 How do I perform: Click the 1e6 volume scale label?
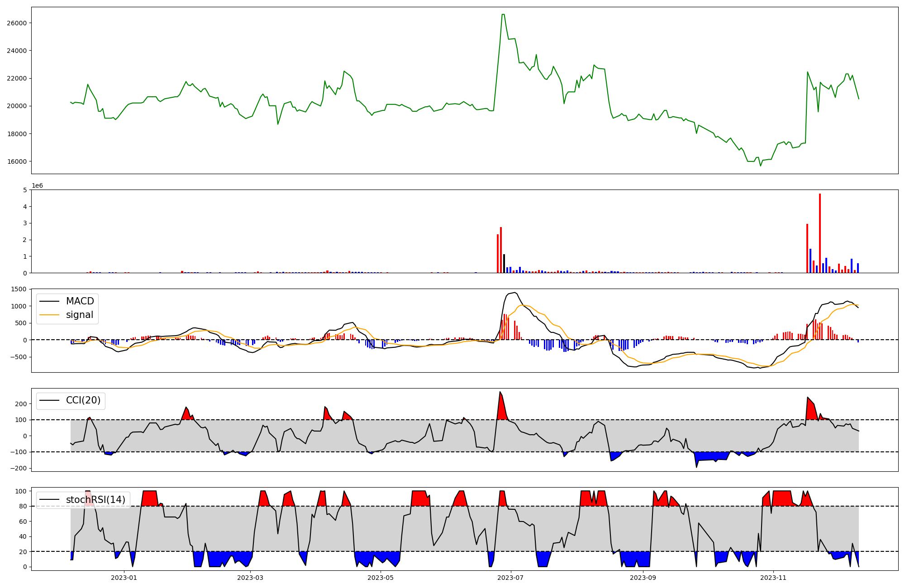[37, 186]
